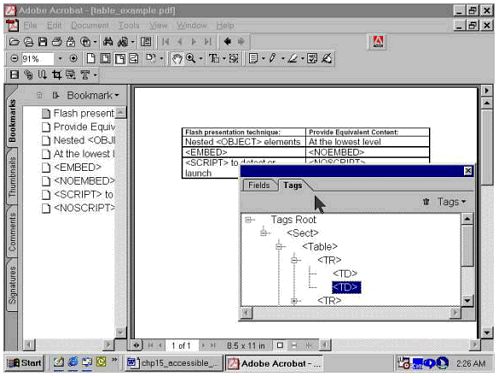
Task: Select the Pencil tool
Action: [272, 59]
